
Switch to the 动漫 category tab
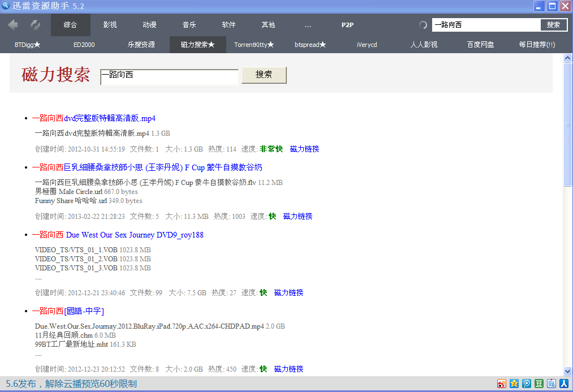149,25
